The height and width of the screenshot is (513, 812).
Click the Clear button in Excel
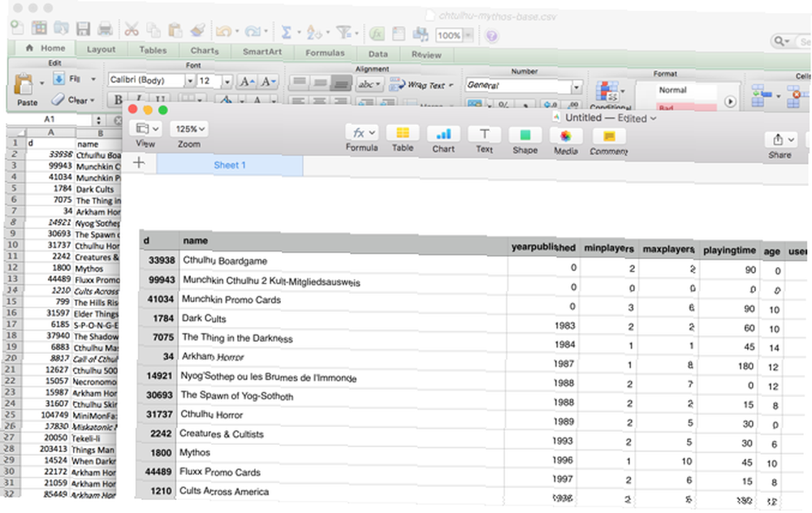(x=74, y=99)
